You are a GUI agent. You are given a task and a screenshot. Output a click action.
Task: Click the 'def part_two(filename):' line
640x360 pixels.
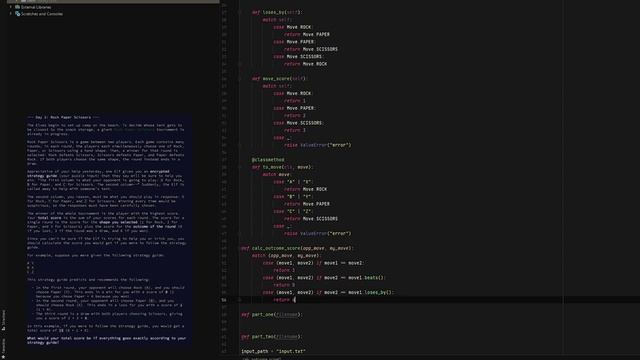pos(272,336)
